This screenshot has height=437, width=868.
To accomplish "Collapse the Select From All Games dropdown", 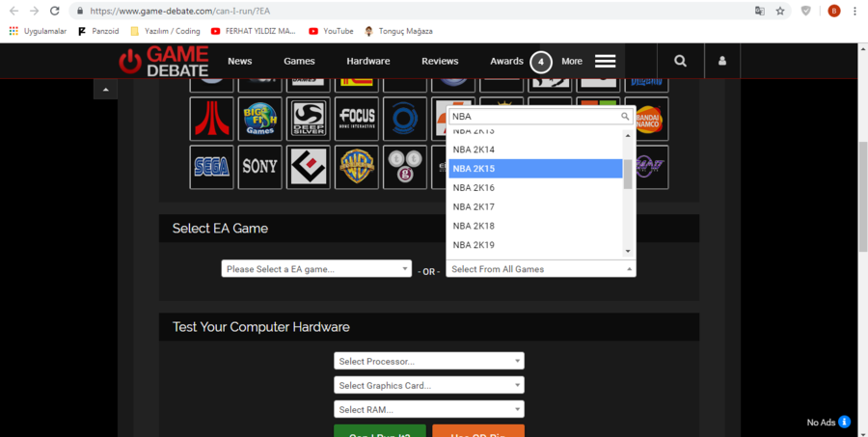I will pos(541,268).
